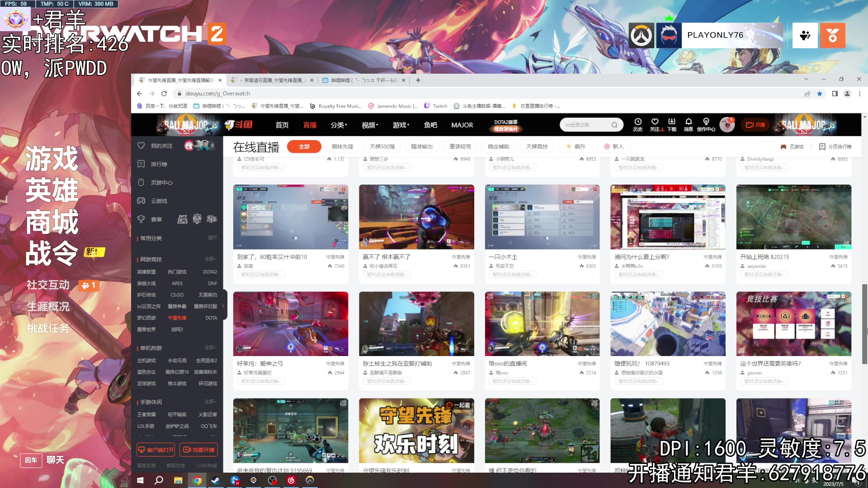The height and width of the screenshot is (488, 868).
Task: Select the 飙升 filter
Action: pos(576,146)
